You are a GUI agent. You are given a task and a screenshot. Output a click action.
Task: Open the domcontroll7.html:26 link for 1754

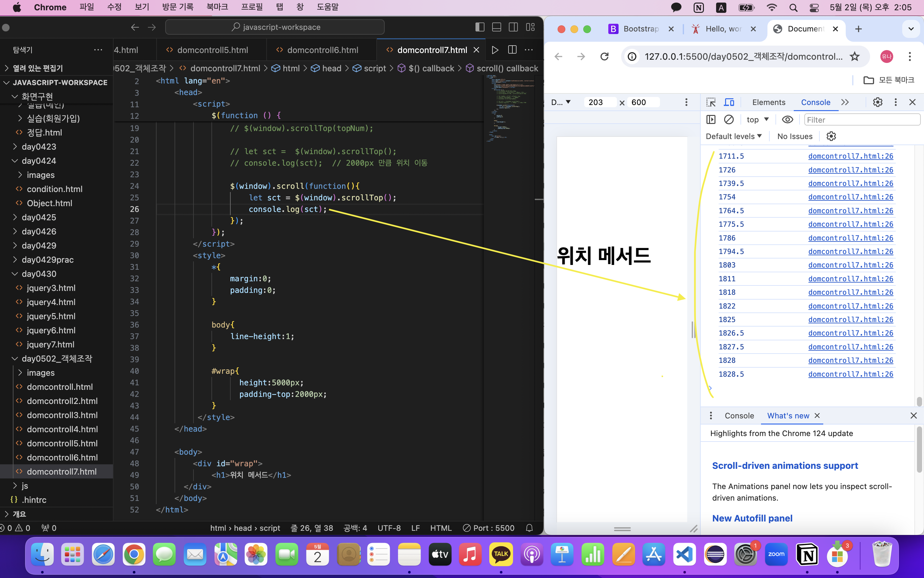click(x=851, y=197)
